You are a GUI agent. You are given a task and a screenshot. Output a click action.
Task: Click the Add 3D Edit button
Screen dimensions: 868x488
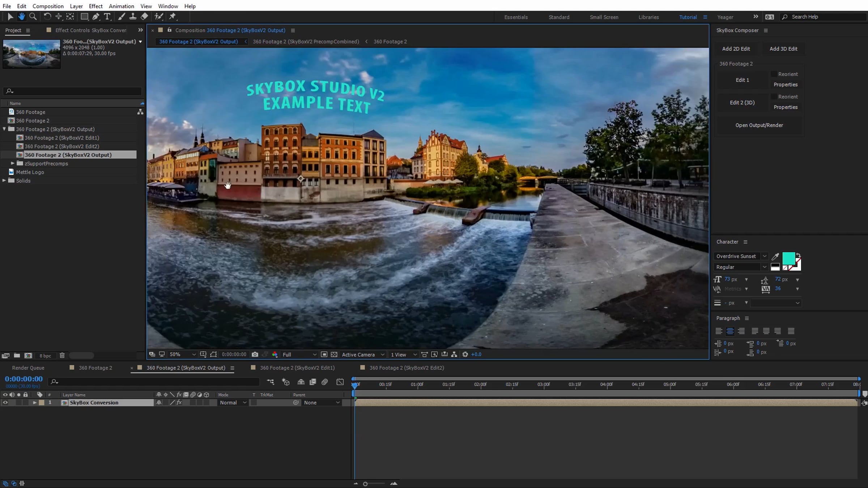[783, 49]
